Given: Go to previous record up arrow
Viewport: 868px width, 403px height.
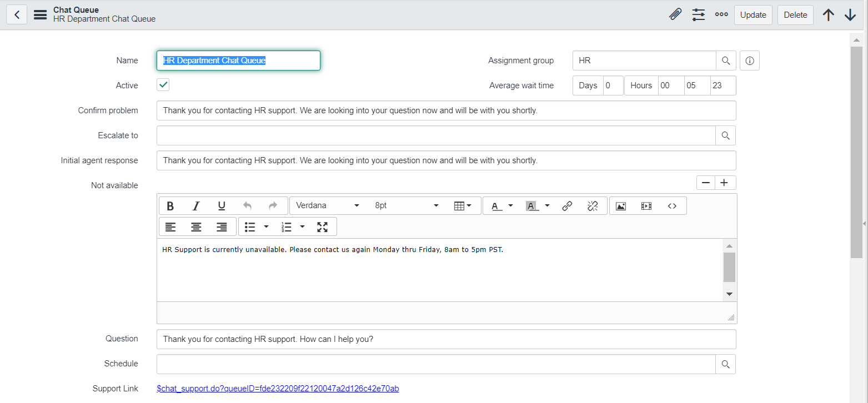Looking at the screenshot, I should (828, 15).
